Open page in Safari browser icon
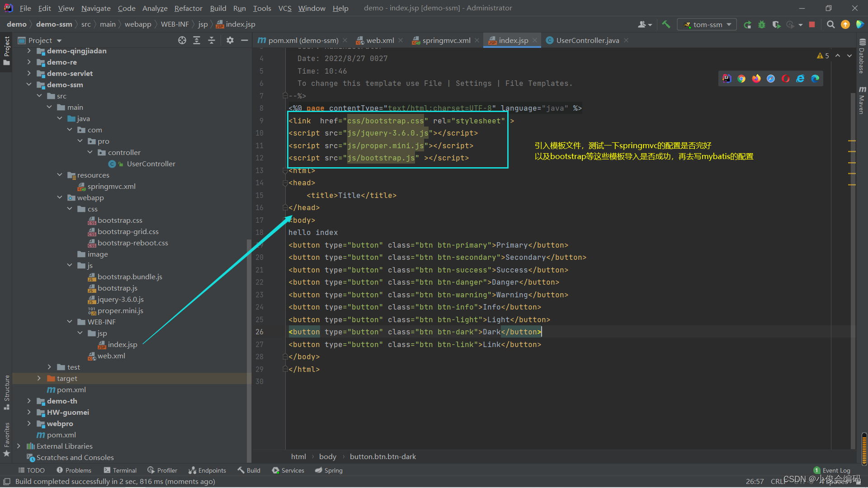The width and height of the screenshot is (868, 488). tap(771, 79)
